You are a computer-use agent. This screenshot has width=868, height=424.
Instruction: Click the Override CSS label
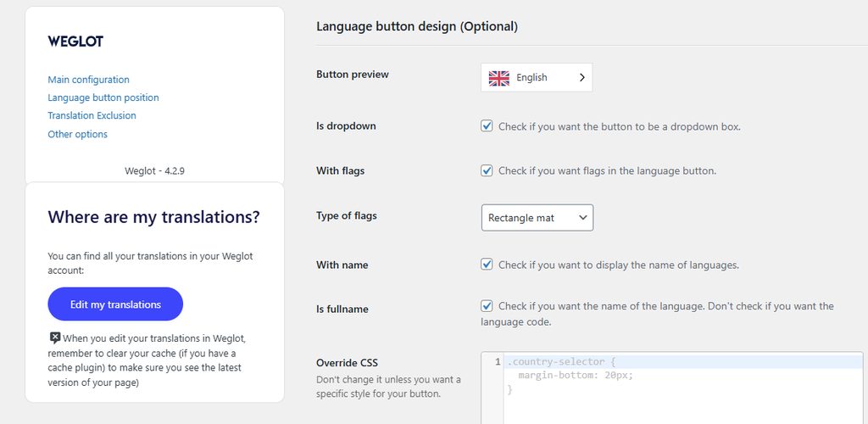tap(347, 363)
